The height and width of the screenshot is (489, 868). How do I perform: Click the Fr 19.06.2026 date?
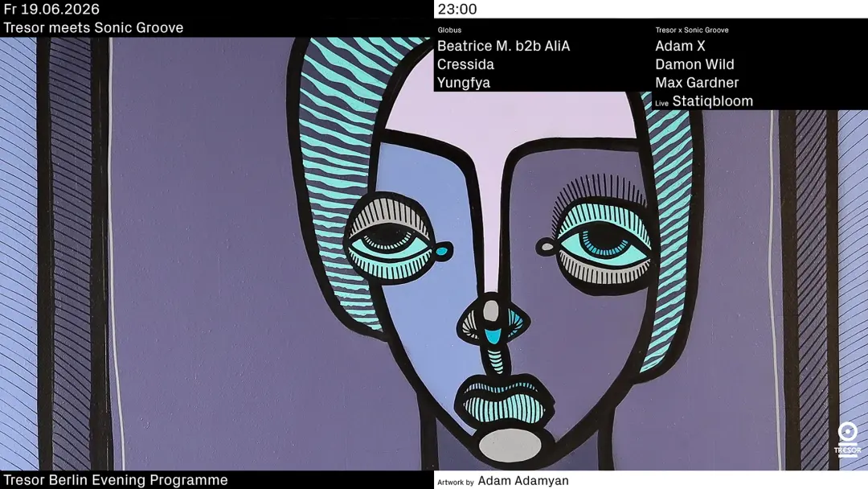coord(51,9)
